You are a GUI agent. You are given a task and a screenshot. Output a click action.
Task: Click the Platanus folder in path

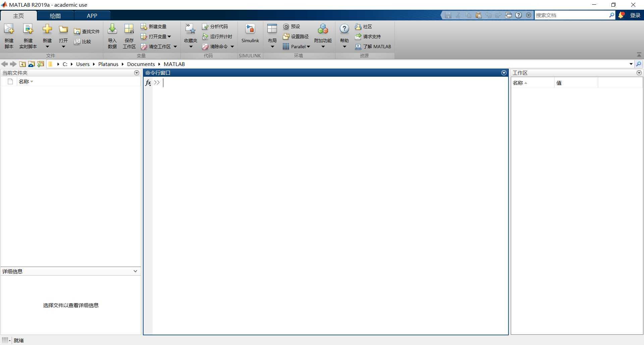point(108,64)
